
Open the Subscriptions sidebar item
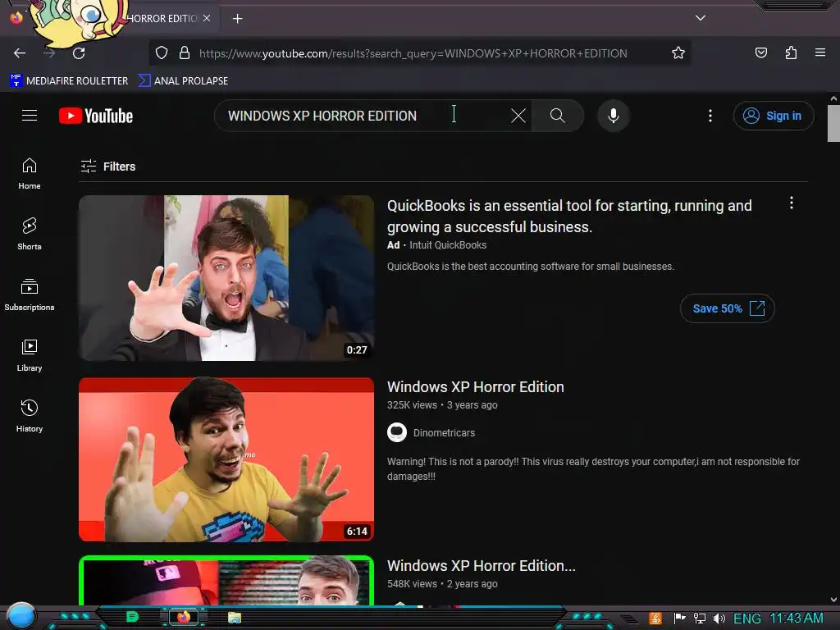click(30, 294)
